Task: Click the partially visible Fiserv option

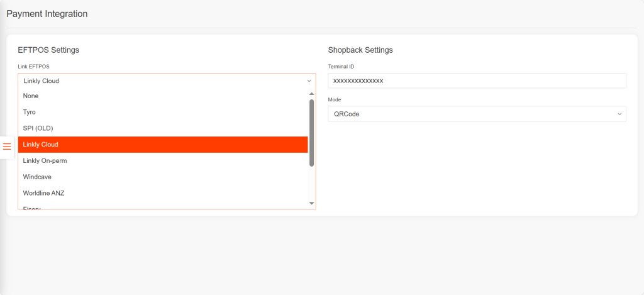Action: click(163, 207)
